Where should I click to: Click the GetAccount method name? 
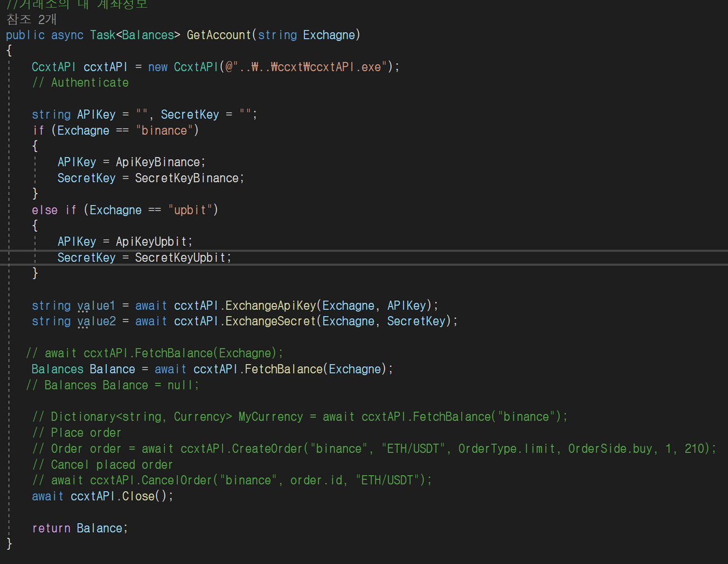218,35
